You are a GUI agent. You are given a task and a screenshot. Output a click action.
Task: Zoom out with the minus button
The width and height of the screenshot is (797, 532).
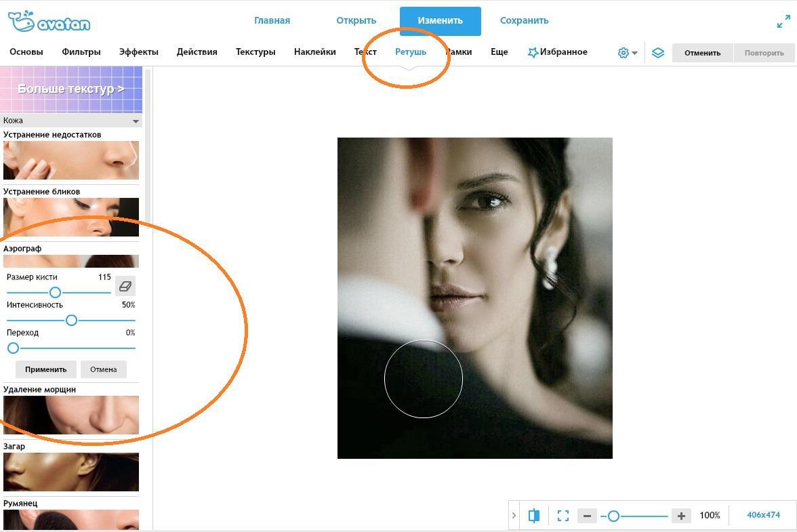click(x=587, y=516)
